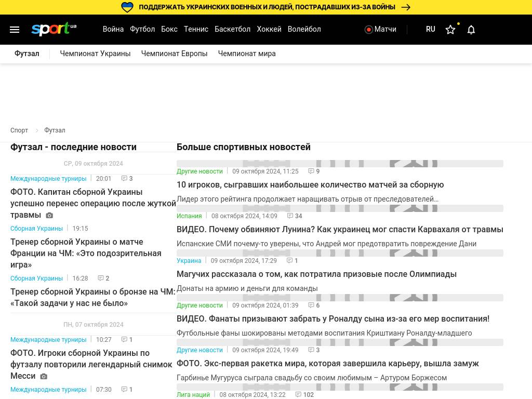Click the Сборная Украины tag at 19:15
Viewport: 532px width, 399px height.
pos(36,229)
